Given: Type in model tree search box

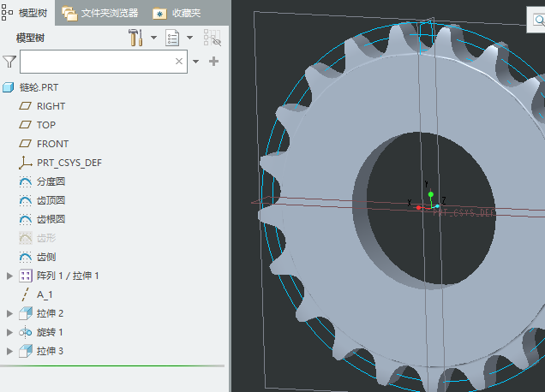Looking at the screenshot, I should (x=94, y=62).
